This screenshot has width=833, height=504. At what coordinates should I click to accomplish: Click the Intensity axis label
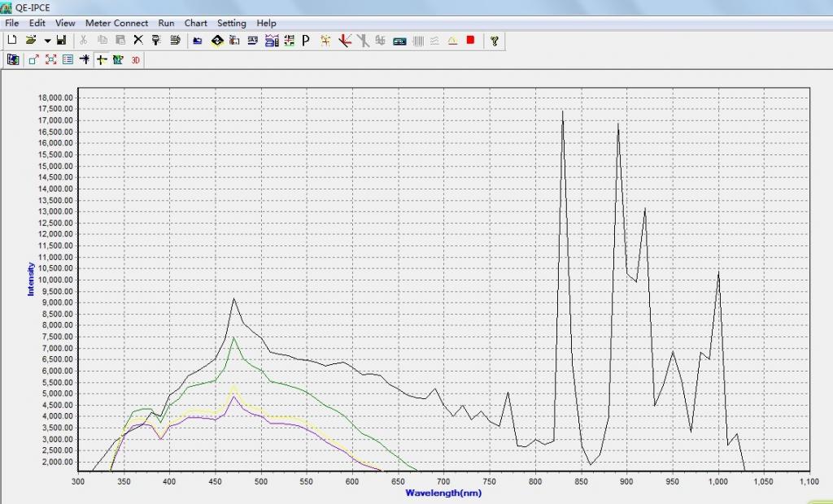tap(31, 278)
